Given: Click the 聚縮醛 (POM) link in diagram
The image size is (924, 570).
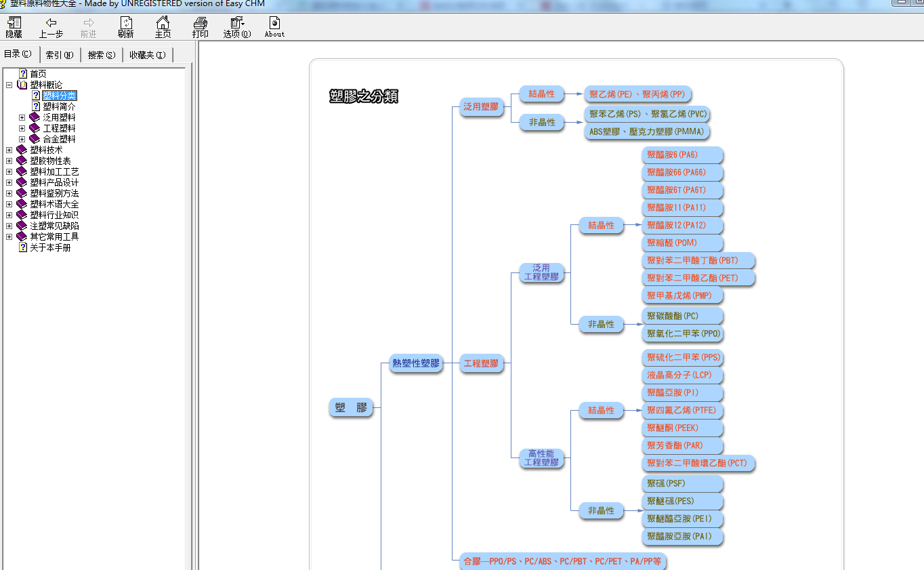Looking at the screenshot, I should pyautogui.click(x=671, y=243).
